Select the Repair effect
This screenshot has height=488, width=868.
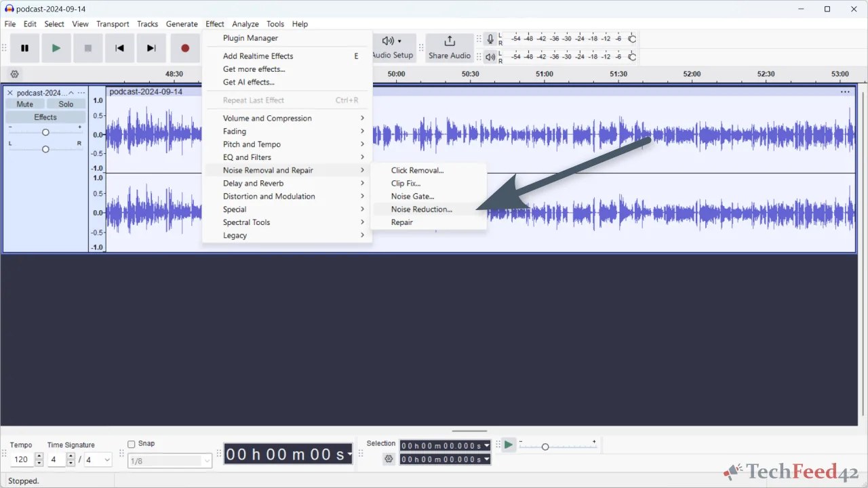(429, 222)
